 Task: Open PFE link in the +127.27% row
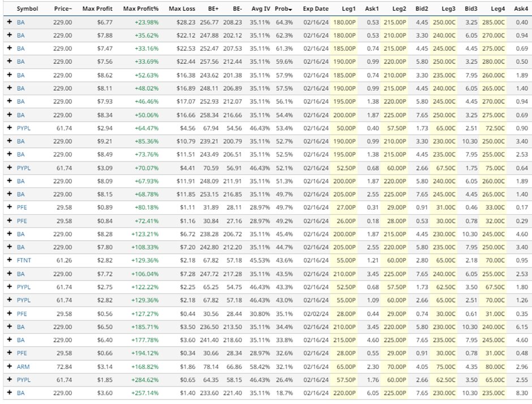point(22,313)
